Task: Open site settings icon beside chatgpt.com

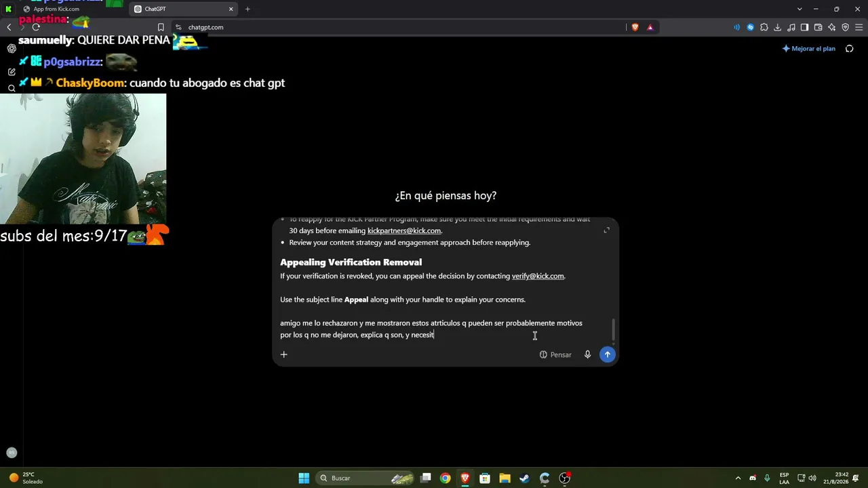Action: 178,27
